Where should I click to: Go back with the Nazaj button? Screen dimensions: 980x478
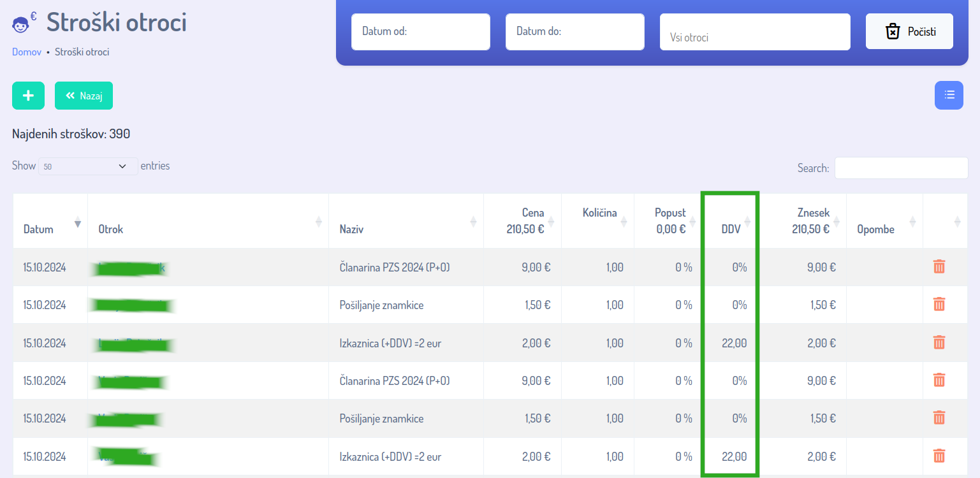tap(84, 96)
